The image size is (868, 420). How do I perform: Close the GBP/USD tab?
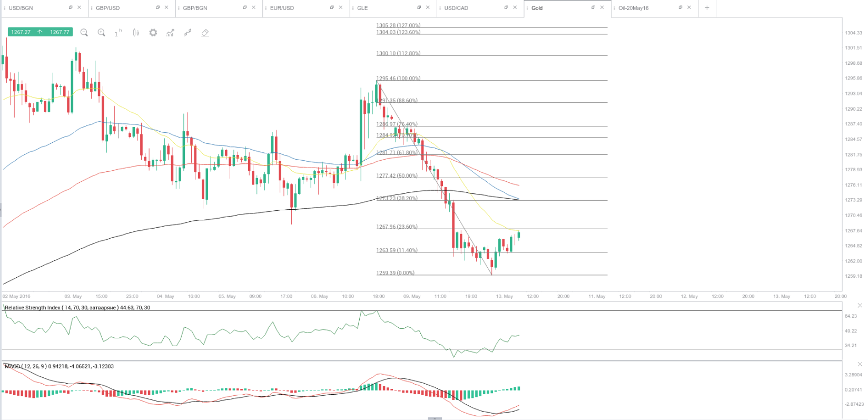click(x=166, y=7)
